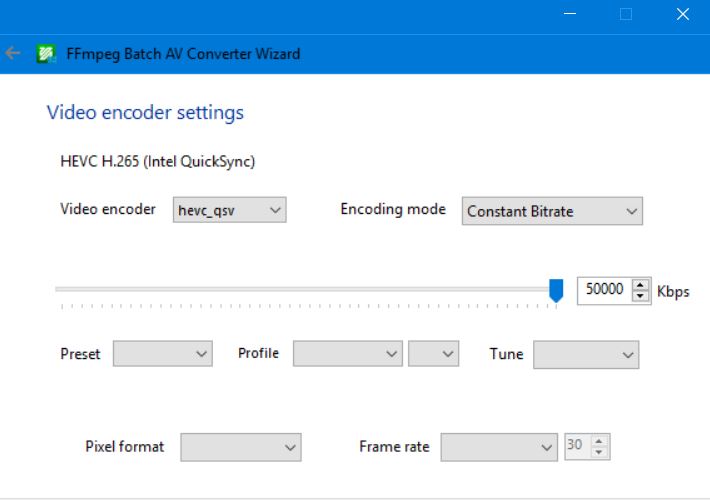Open the Profile dropdown

coord(347,354)
